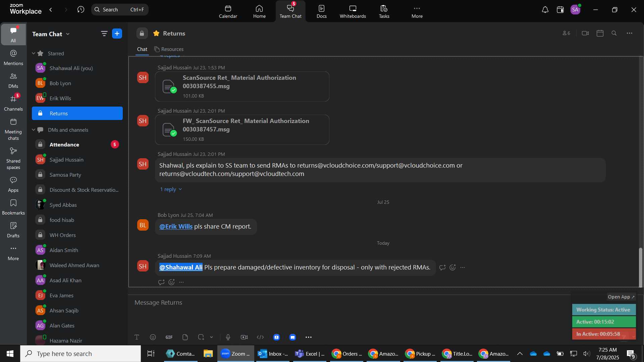Open chat with Erik Wills
The image size is (644, 362).
[x=77, y=98]
